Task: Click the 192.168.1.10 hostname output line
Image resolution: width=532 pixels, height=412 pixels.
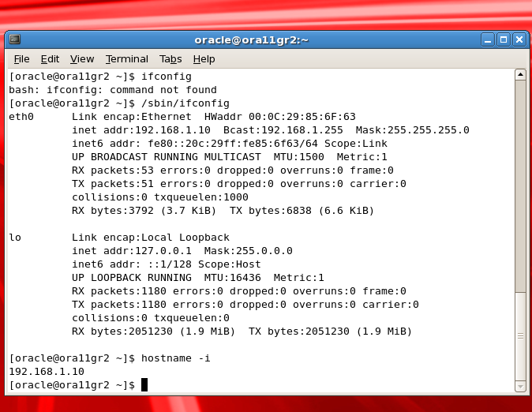Action: coord(47,372)
